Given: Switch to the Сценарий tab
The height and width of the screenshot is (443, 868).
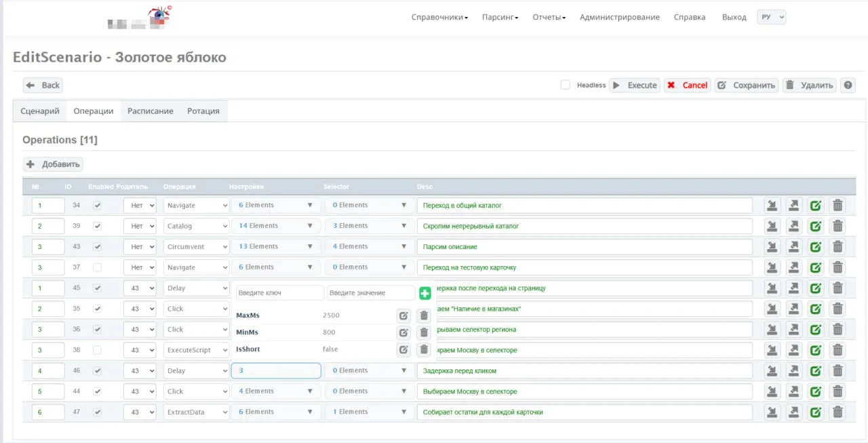Looking at the screenshot, I should 40,111.
